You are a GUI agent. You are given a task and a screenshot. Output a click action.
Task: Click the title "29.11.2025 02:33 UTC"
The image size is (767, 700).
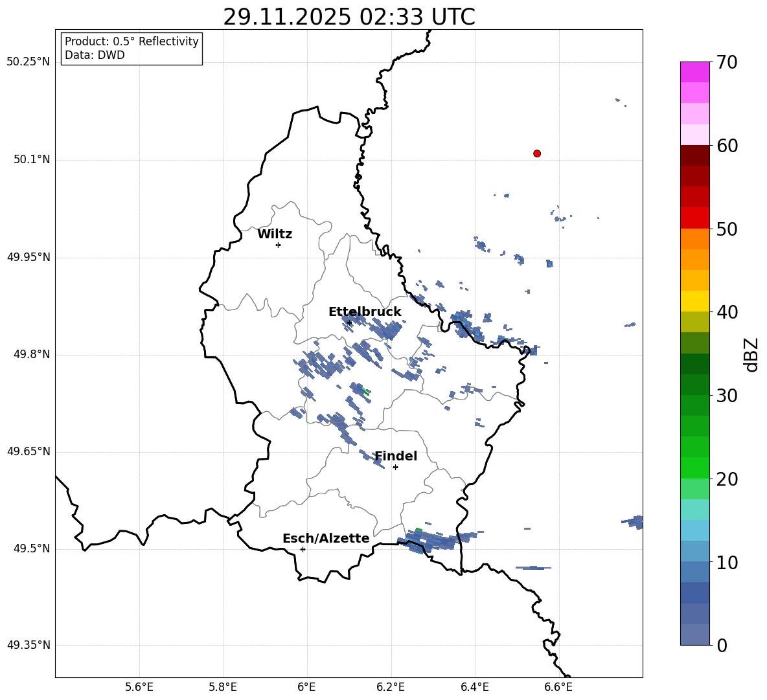(x=349, y=17)
